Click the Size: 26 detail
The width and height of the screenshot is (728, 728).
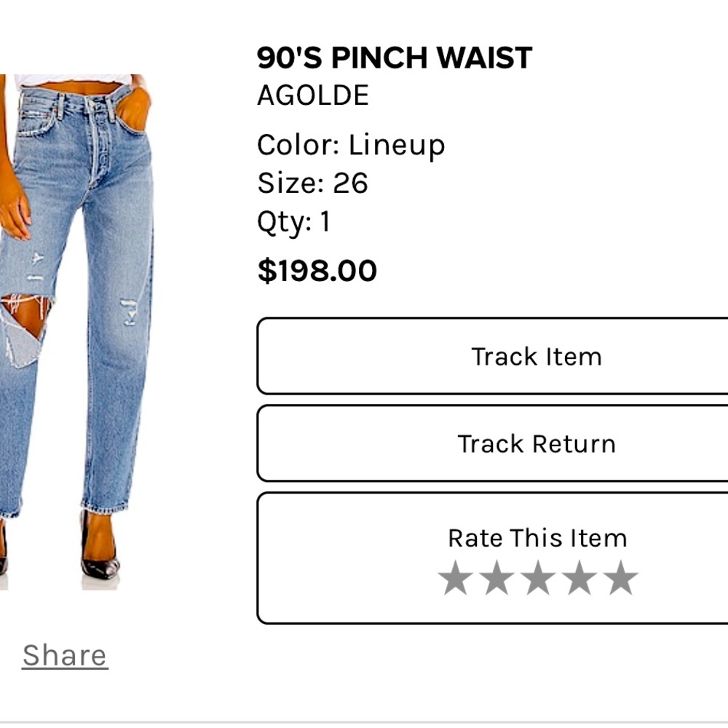312,183
